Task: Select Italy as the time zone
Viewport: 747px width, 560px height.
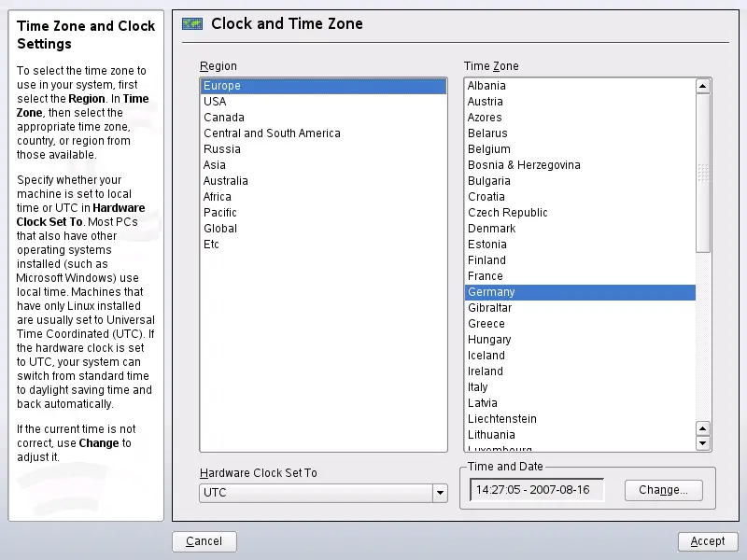Action: point(478,387)
